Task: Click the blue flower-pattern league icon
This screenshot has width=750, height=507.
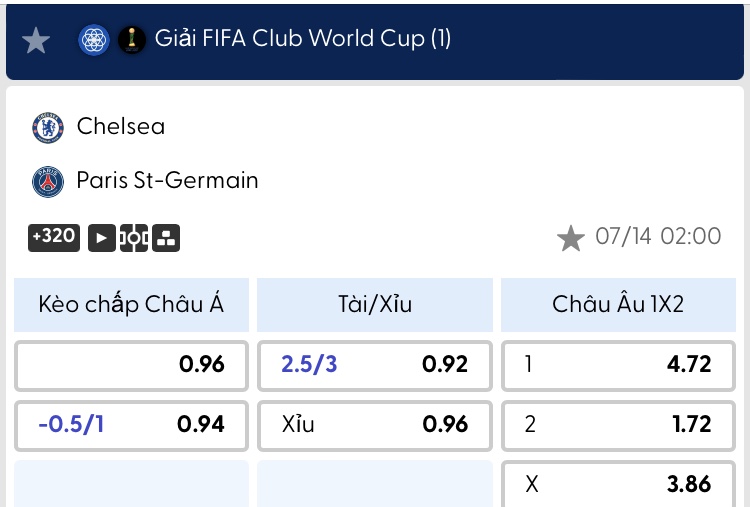Action: [x=94, y=40]
